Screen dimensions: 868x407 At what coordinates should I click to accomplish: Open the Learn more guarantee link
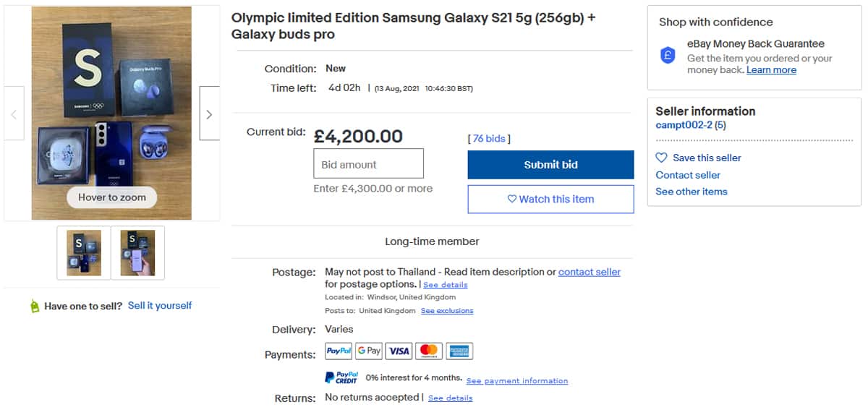coord(771,70)
